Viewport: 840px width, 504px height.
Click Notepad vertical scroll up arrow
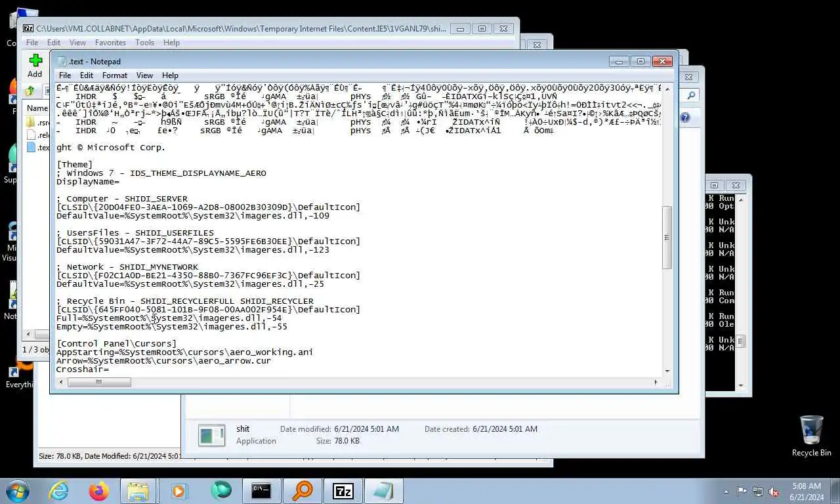pyautogui.click(x=667, y=89)
